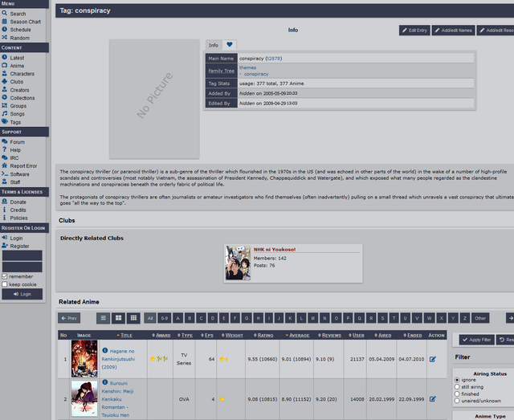
Task: Open the Help question mark icon
Action: (x=4, y=149)
